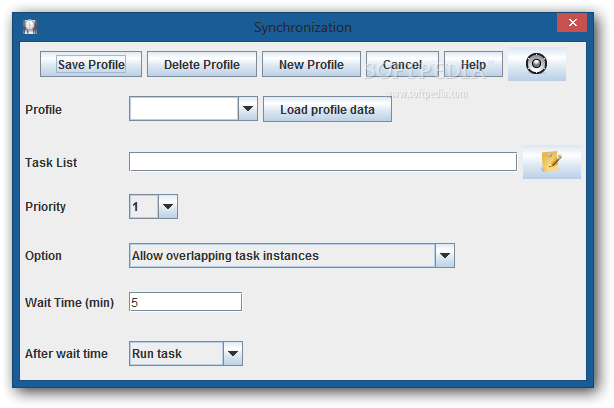Open the Help button
This screenshot has height=408, width=614.
(473, 64)
